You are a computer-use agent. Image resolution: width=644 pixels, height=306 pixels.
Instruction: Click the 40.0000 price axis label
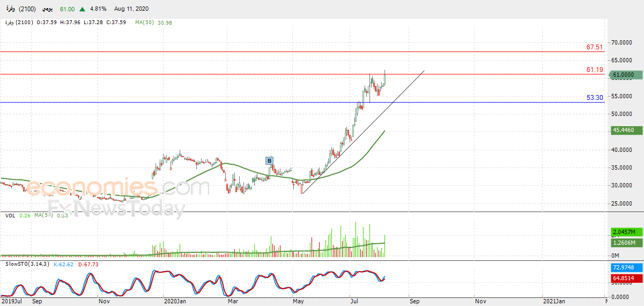click(x=622, y=150)
